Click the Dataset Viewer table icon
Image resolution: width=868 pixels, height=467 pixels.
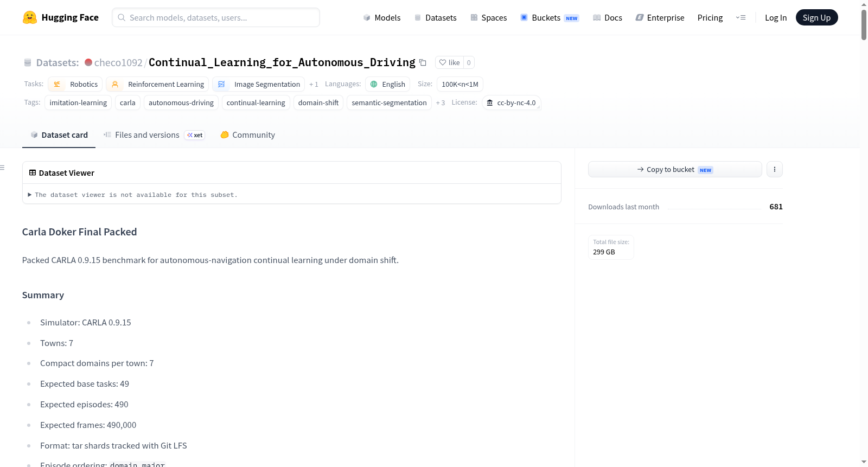(x=33, y=172)
